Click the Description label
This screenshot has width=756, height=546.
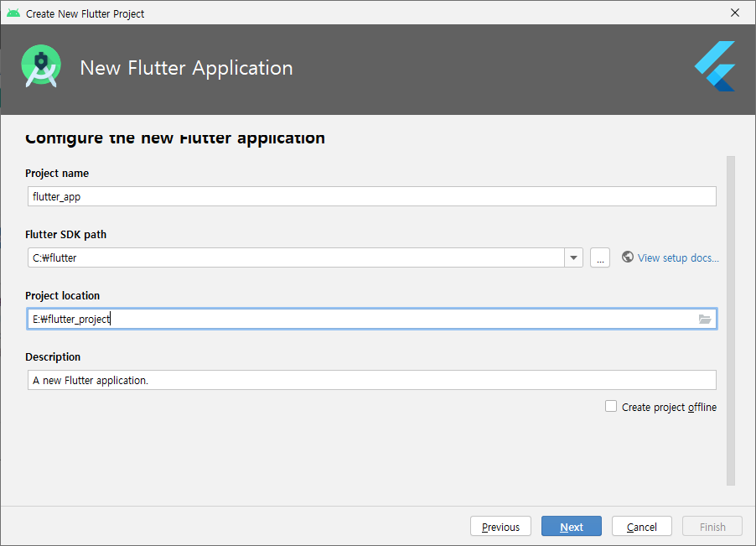pyautogui.click(x=53, y=357)
